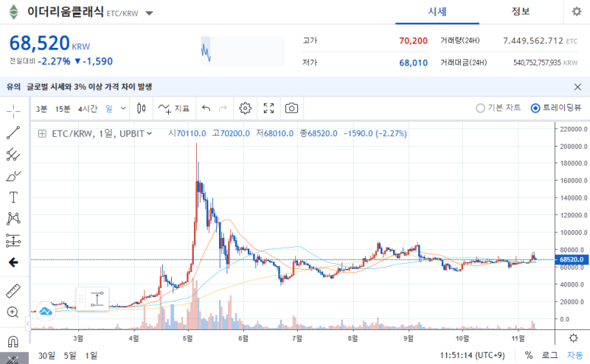The width and height of the screenshot is (590, 364).
Task: Click the zoom in magnifier tool
Action: [13, 312]
